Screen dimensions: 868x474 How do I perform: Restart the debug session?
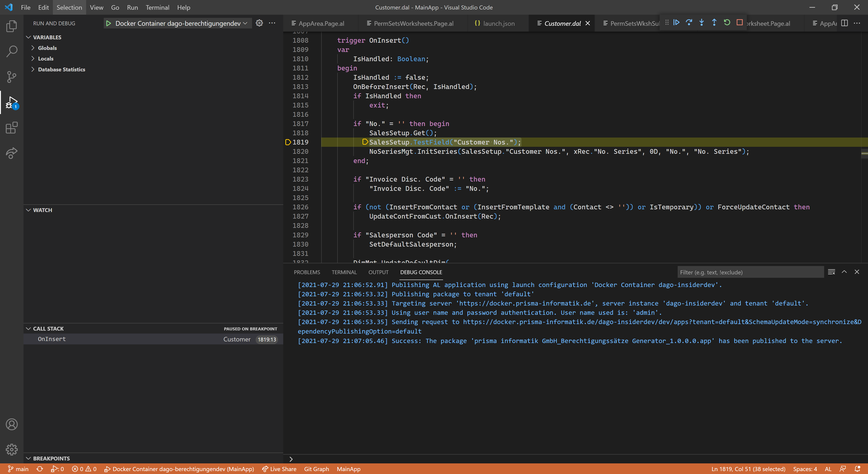727,22
